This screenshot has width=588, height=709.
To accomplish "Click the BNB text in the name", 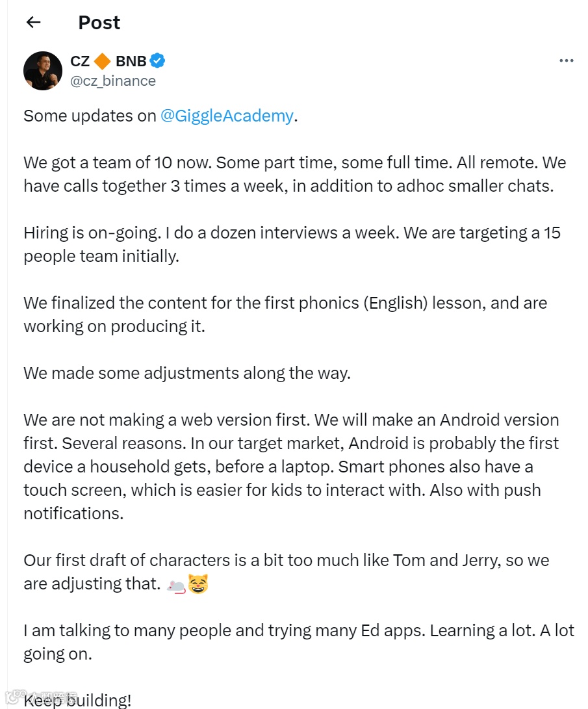I will coord(131,61).
